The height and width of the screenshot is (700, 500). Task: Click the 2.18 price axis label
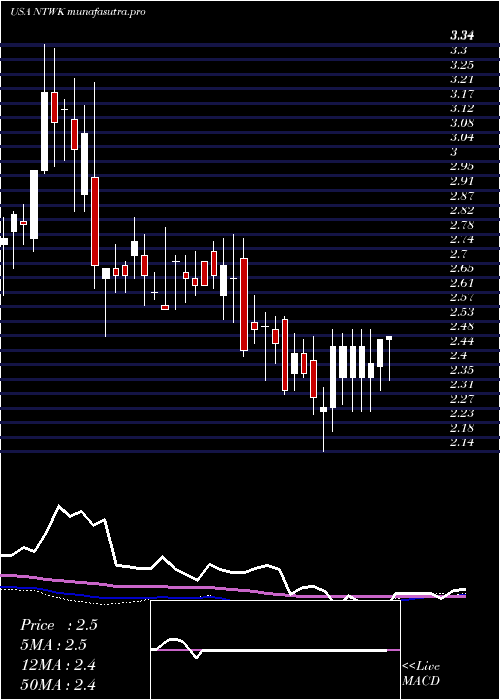coord(462,428)
